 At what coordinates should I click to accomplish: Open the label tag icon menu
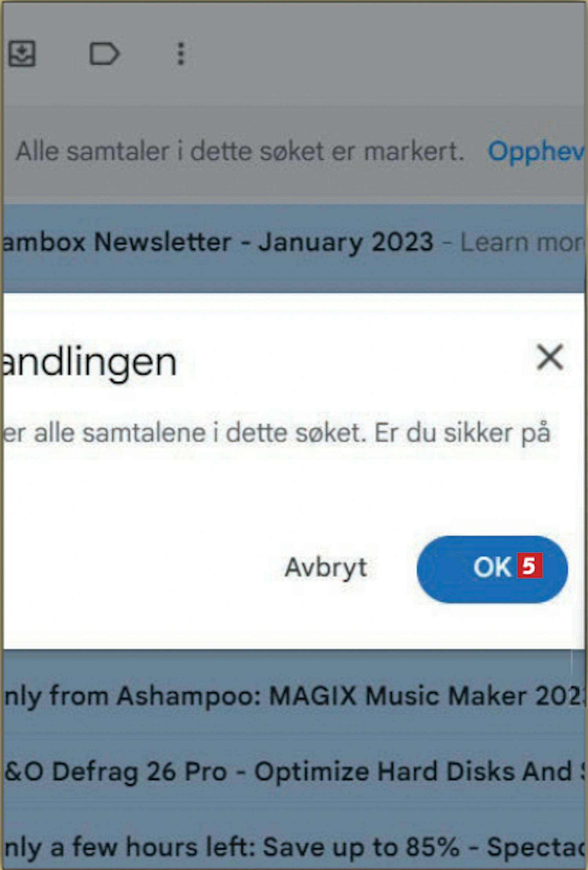tap(104, 53)
